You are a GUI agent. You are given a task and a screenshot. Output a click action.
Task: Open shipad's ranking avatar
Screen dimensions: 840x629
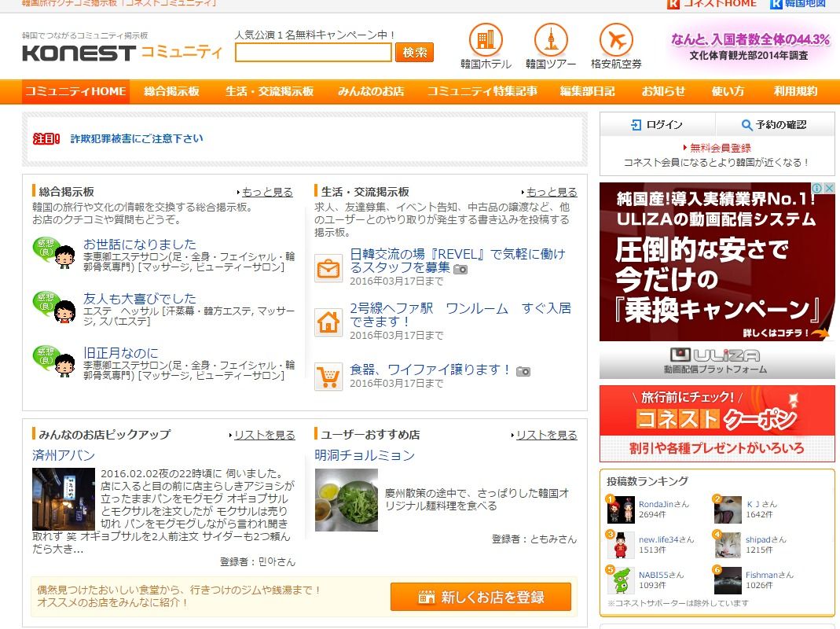tap(728, 545)
